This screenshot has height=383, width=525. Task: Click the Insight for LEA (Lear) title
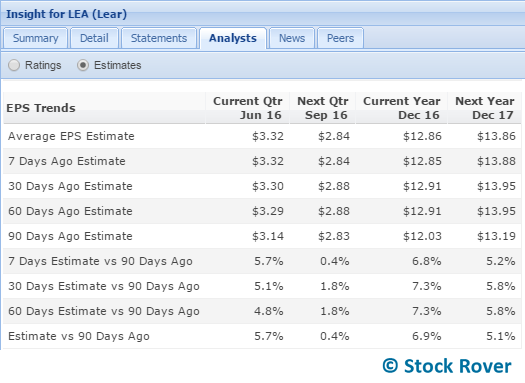[x=66, y=14]
